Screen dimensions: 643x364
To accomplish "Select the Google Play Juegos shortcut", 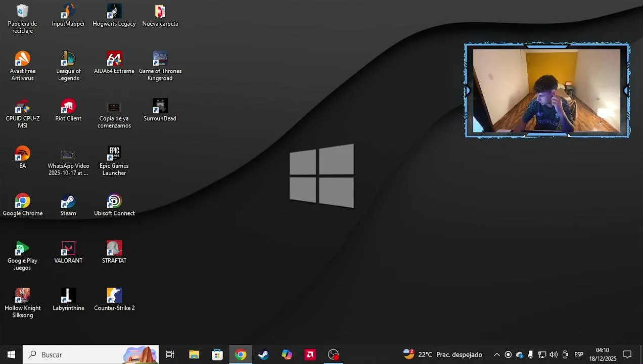I will click(22, 256).
